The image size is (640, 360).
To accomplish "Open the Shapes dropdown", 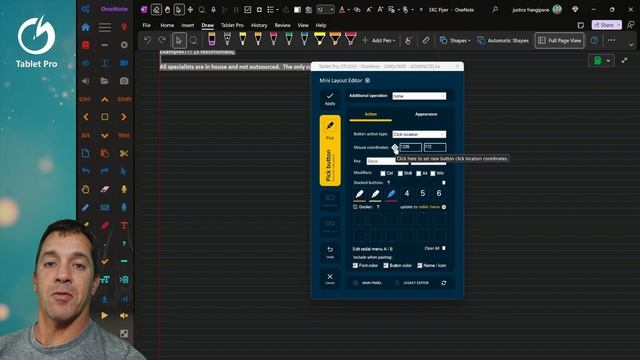I will [455, 40].
